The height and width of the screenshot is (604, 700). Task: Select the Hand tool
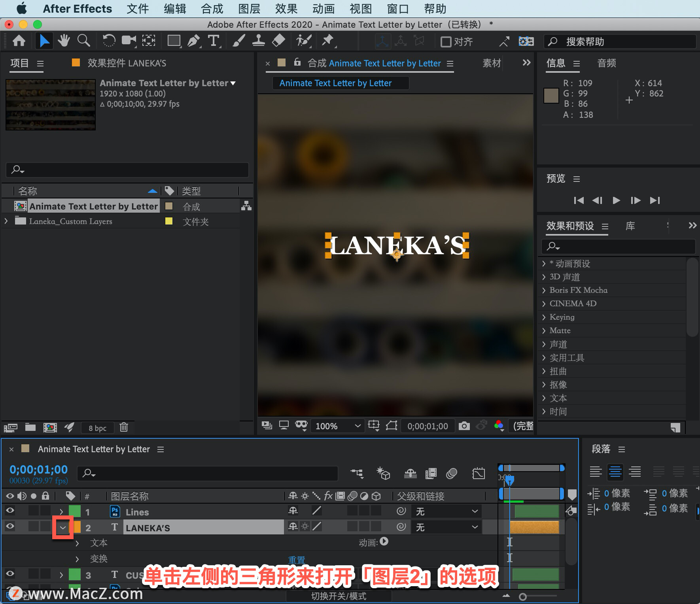pos(64,41)
